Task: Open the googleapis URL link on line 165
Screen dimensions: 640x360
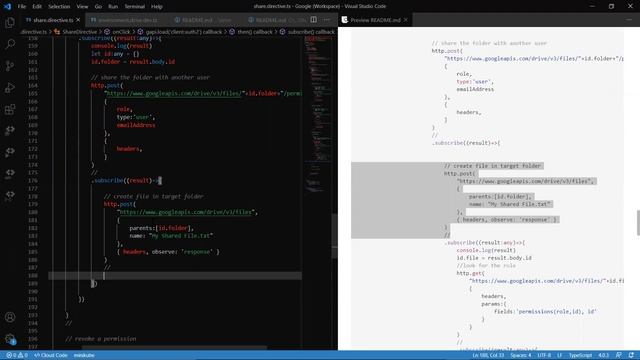Action: [174, 93]
